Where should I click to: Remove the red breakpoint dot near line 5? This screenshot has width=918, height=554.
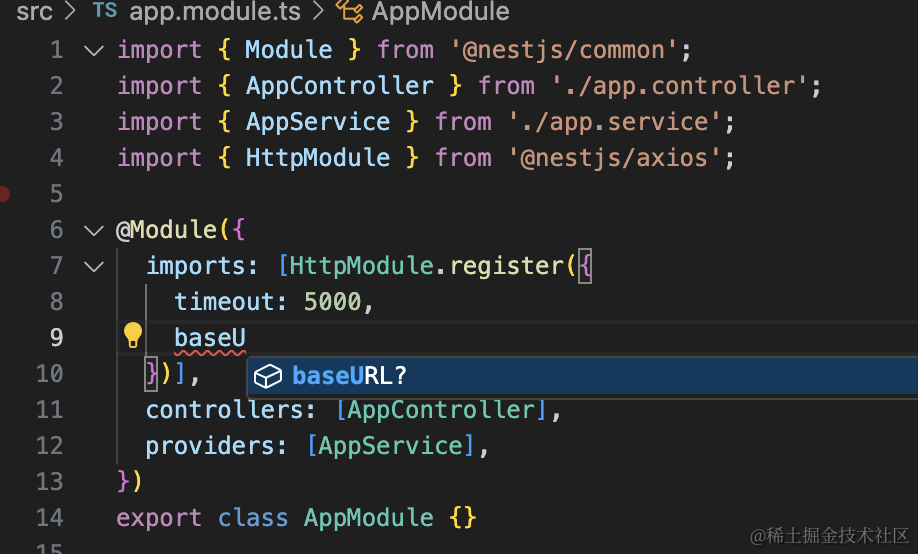(x=3, y=193)
